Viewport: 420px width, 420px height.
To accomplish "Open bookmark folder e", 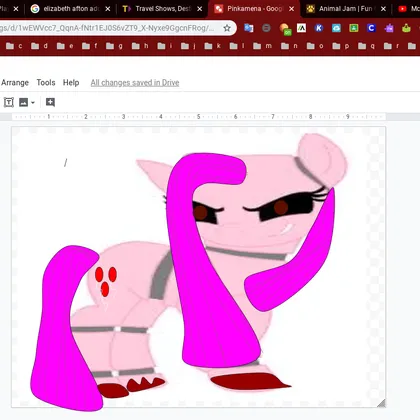I will tap(65, 46).
